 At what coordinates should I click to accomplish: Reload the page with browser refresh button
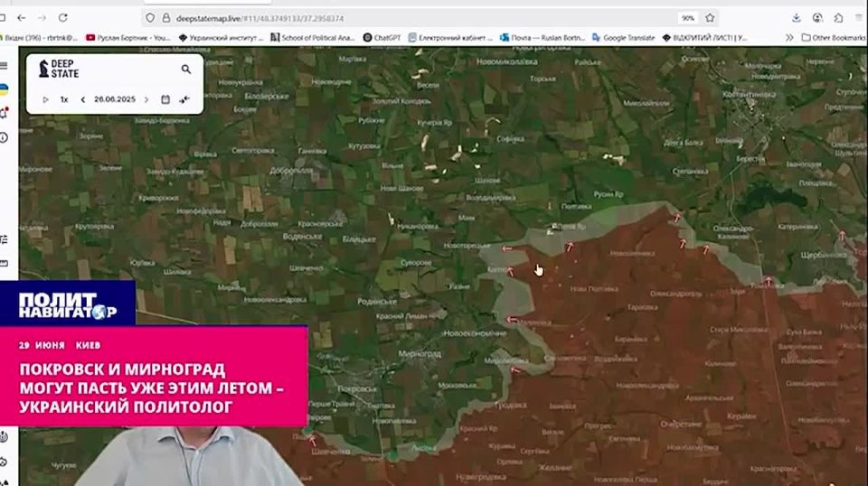62,17
